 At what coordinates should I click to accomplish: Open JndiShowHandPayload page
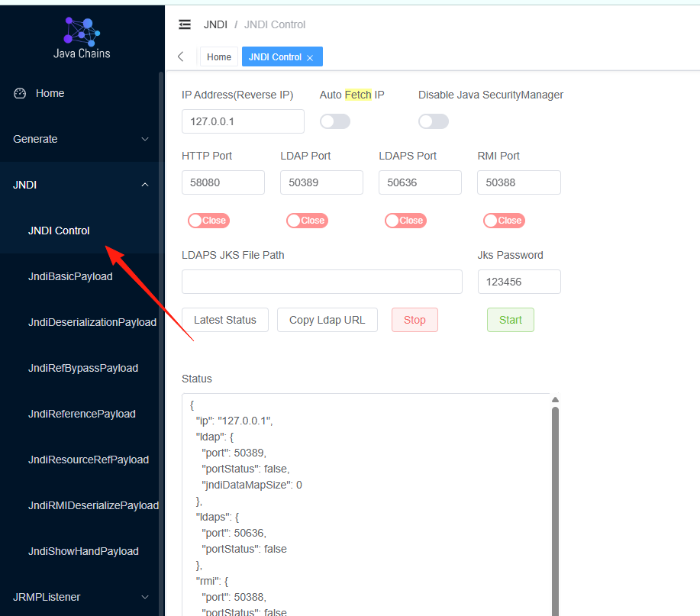83,551
